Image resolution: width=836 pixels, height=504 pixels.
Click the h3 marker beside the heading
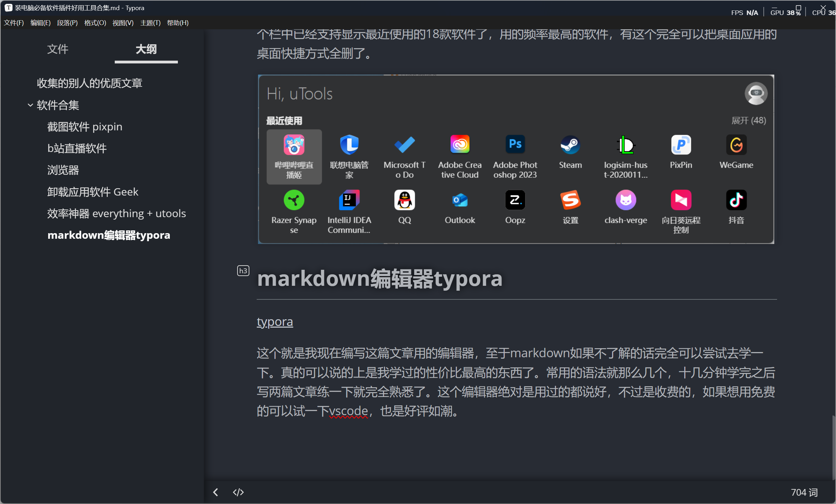pos(243,270)
